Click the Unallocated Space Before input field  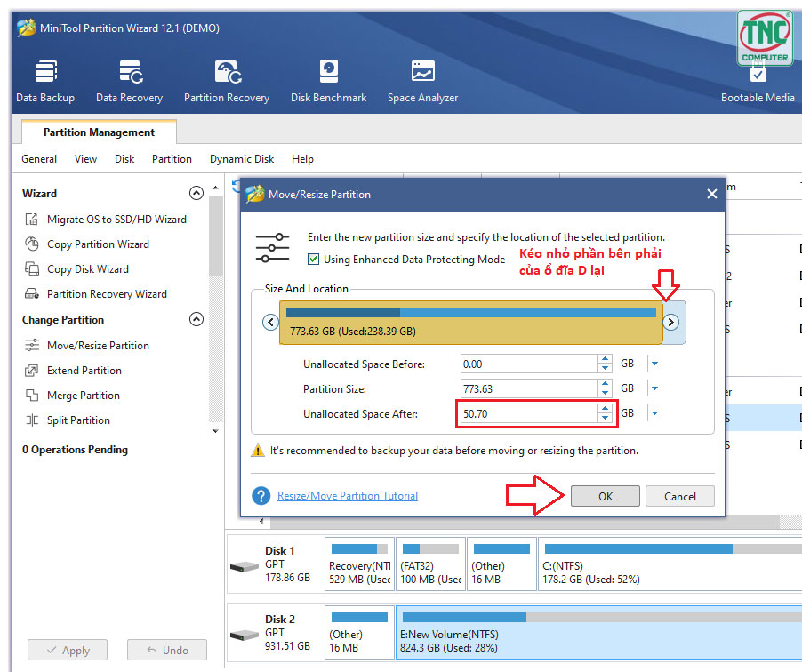click(529, 364)
